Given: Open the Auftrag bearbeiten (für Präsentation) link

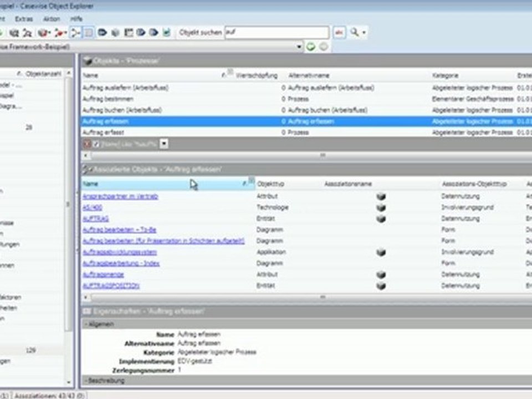Looking at the screenshot, I should pyautogui.click(x=163, y=241).
